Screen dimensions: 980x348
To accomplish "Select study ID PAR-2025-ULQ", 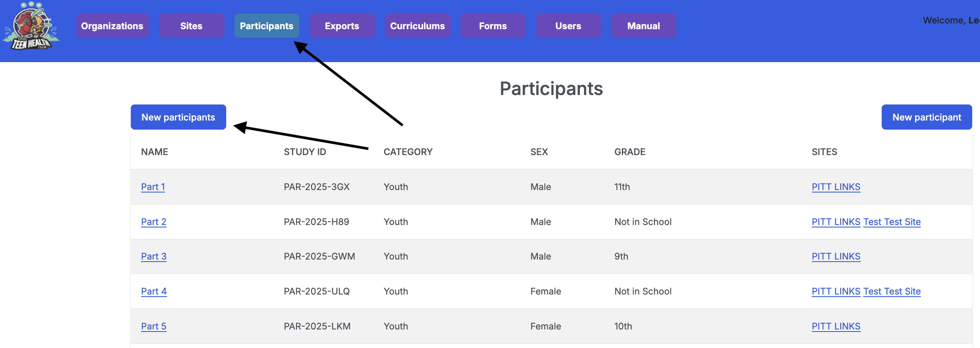I will point(317,291).
